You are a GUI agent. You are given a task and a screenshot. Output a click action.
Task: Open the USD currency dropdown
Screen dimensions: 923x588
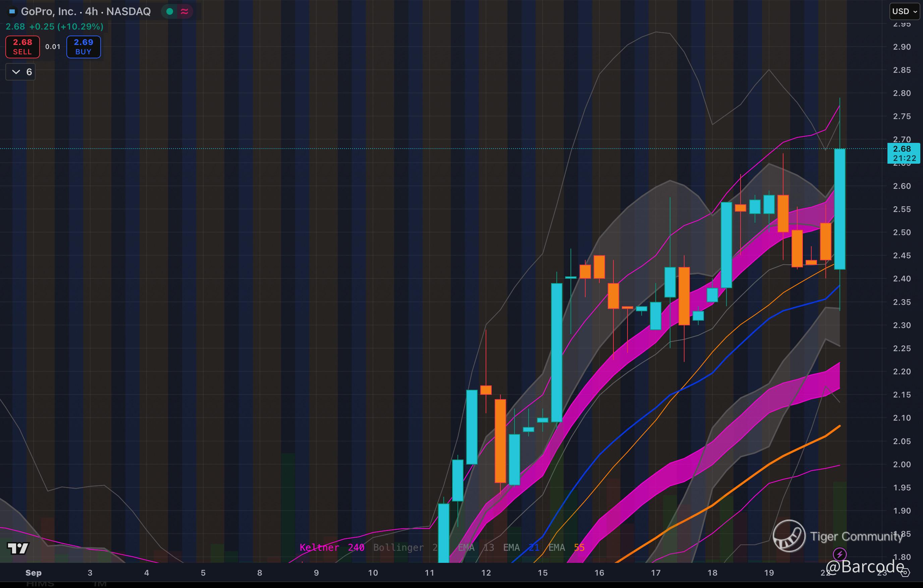click(x=904, y=11)
